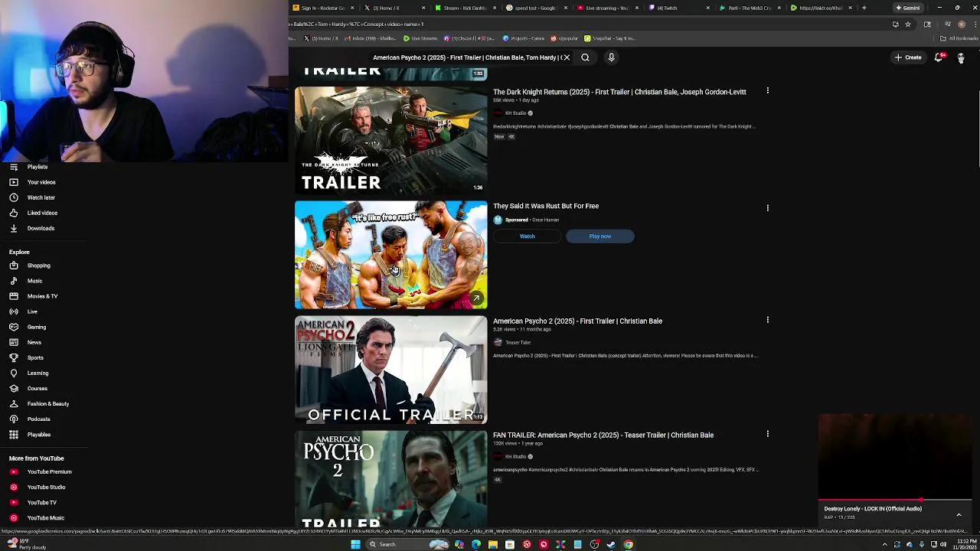Show hidden system tray icons chevron
The image size is (980, 551).
click(x=885, y=544)
